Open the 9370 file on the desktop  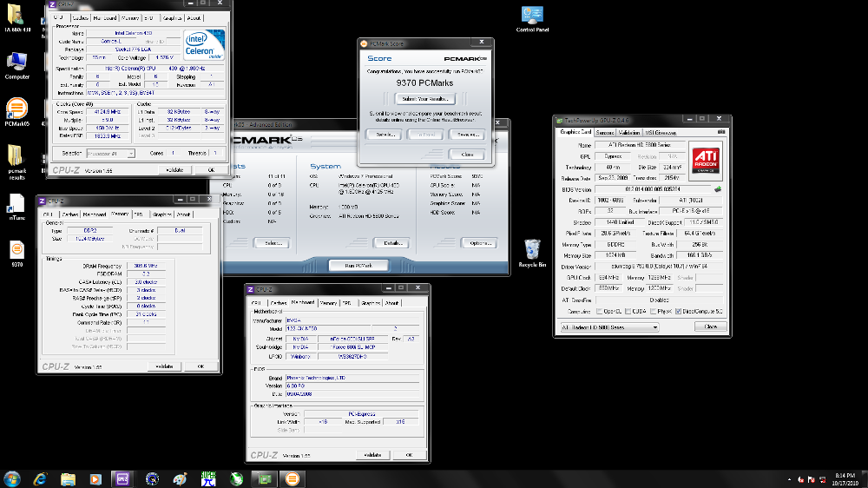(x=16, y=254)
